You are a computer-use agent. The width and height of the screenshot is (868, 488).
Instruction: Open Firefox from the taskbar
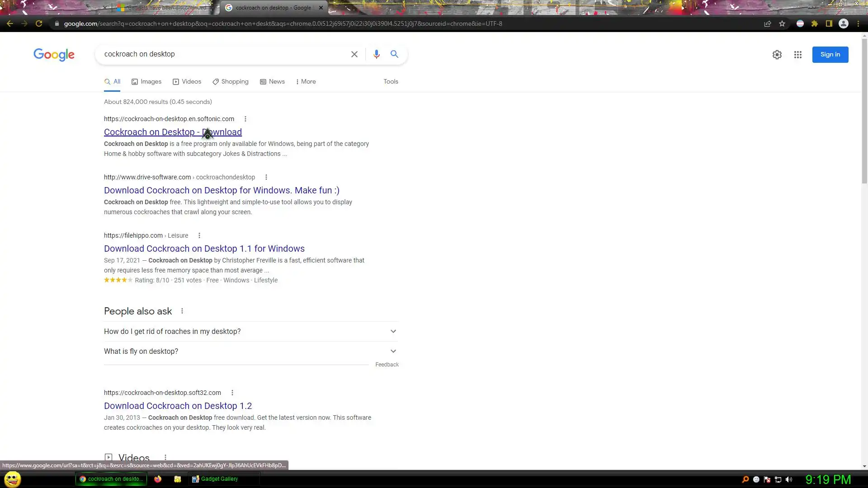(x=157, y=479)
